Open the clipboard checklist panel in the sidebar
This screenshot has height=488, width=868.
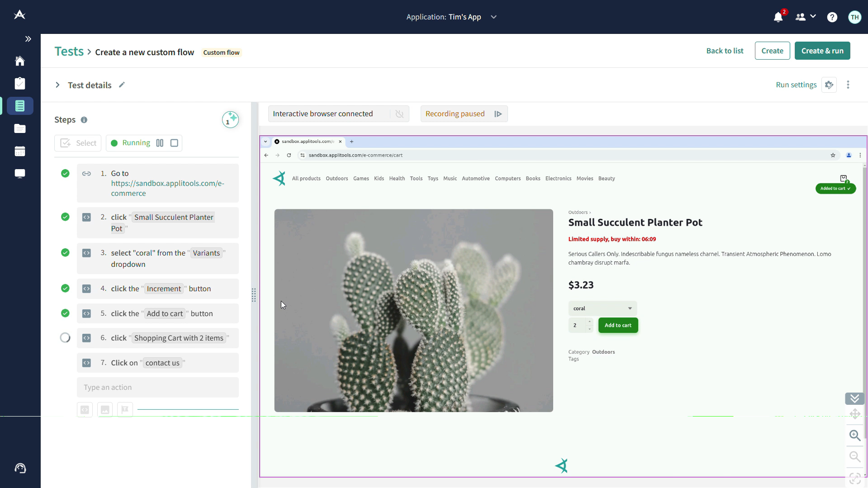point(20,83)
